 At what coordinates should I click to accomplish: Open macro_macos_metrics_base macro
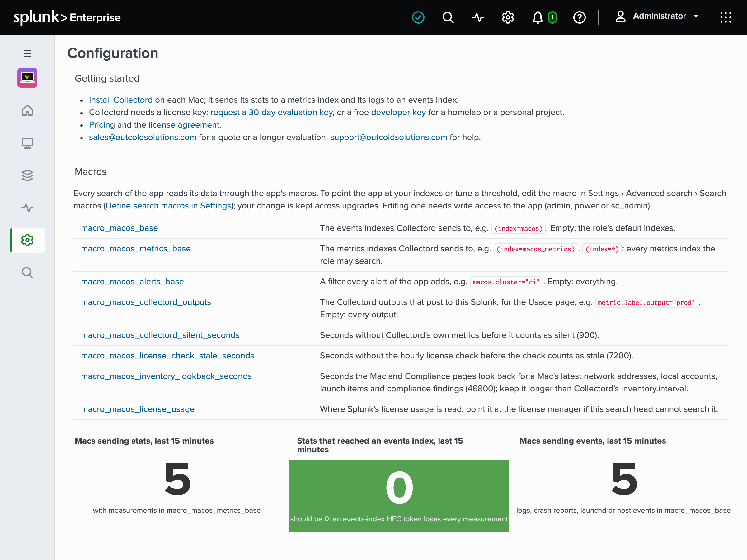point(136,249)
